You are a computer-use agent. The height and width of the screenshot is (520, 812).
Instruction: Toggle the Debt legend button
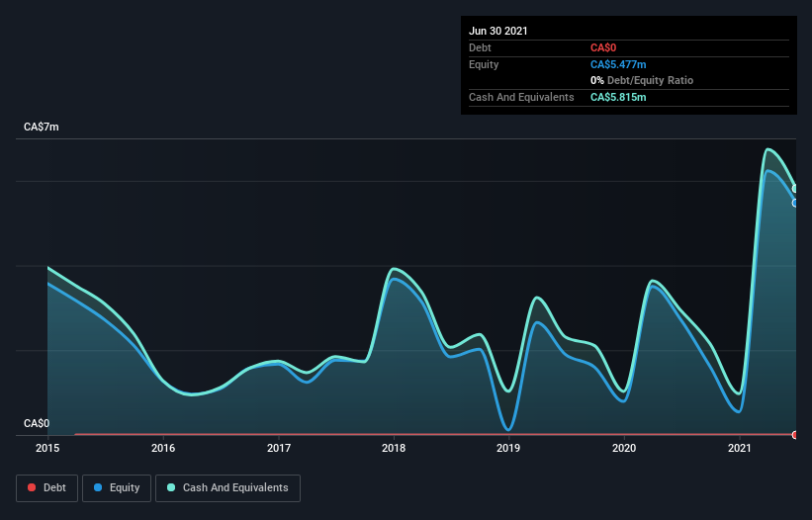[x=47, y=488]
